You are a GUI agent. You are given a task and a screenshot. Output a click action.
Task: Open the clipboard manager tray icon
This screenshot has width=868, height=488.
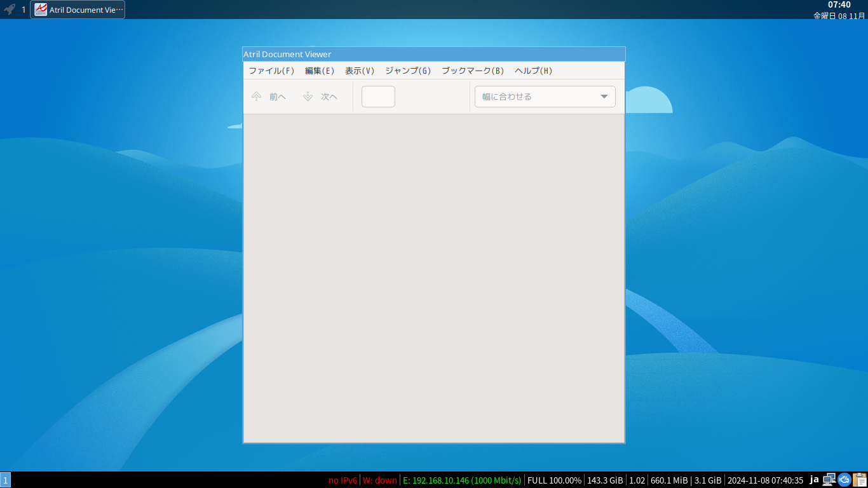[x=860, y=480]
